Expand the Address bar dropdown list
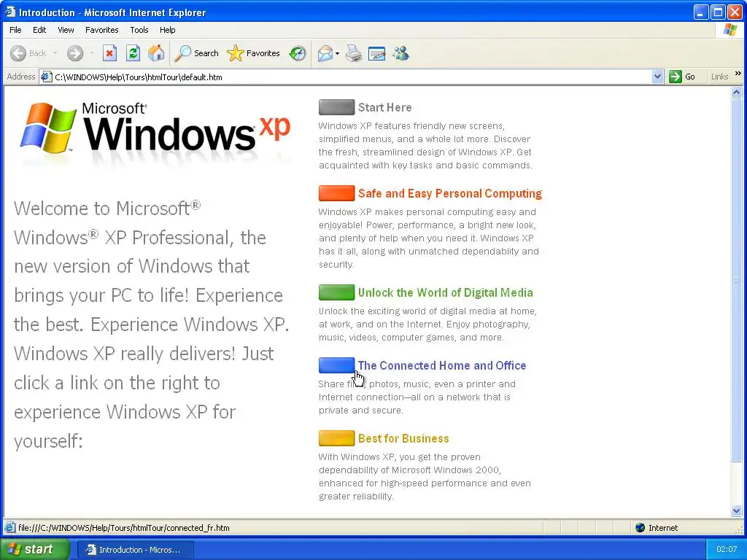The image size is (747, 560). tap(657, 77)
